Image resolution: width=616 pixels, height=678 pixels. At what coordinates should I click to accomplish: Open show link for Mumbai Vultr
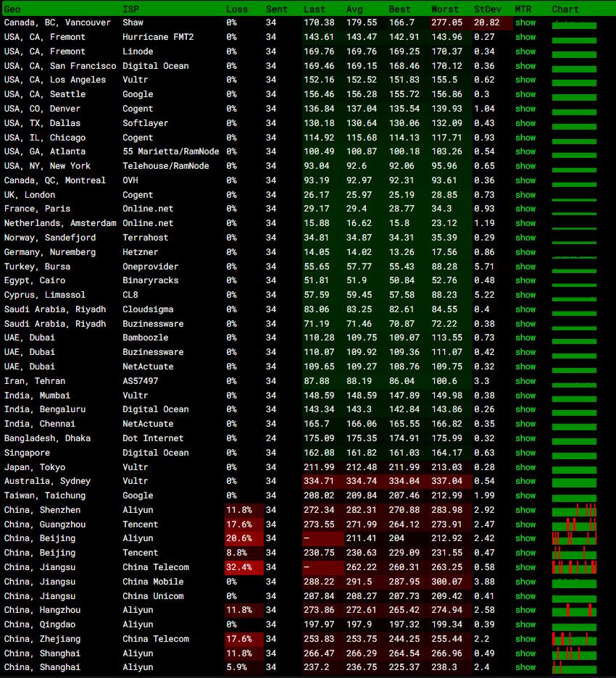pyautogui.click(x=525, y=395)
